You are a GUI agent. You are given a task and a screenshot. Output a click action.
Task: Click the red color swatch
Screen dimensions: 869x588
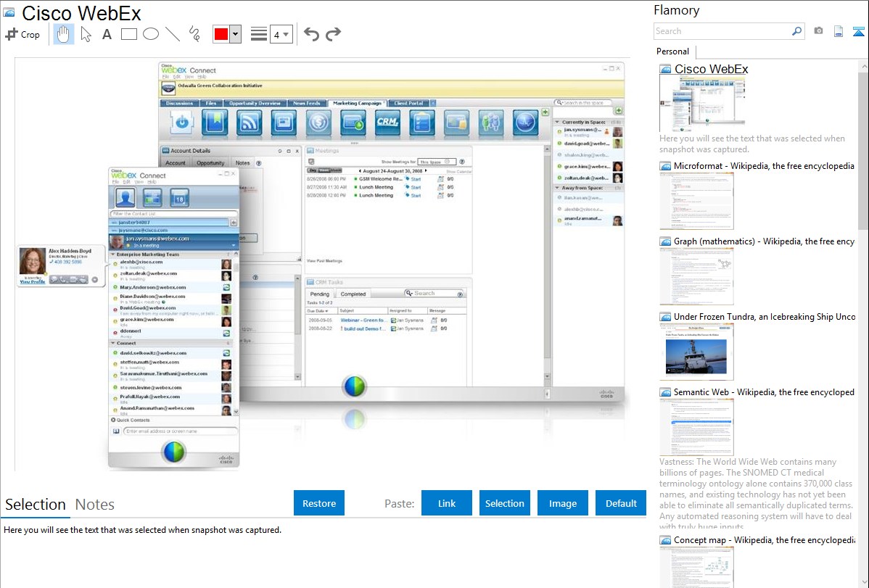point(221,34)
